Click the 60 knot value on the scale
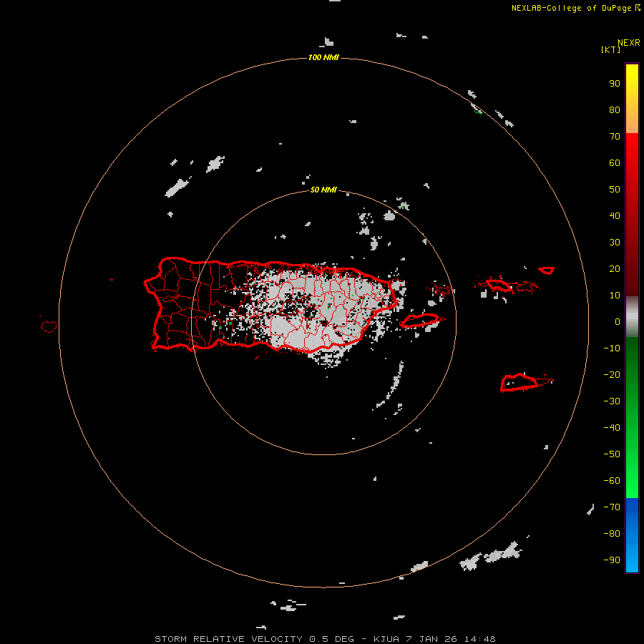 (615, 162)
